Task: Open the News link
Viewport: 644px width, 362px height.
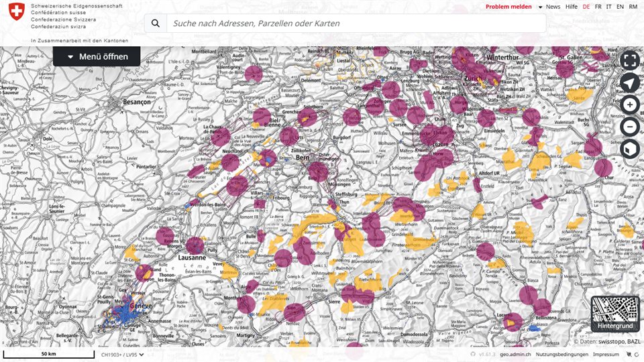Action: 553,7
